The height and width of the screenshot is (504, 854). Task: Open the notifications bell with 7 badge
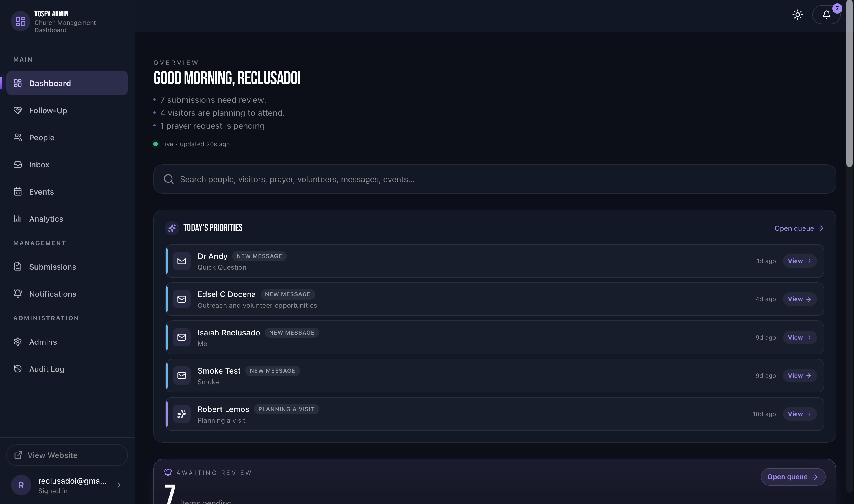826,15
